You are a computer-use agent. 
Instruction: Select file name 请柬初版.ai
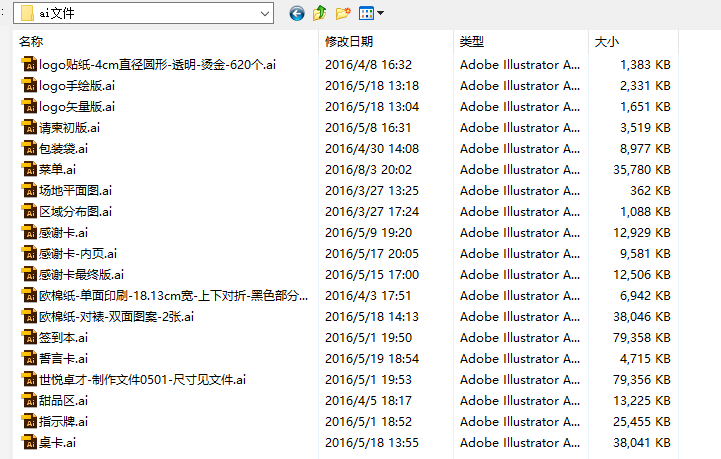[x=69, y=127]
